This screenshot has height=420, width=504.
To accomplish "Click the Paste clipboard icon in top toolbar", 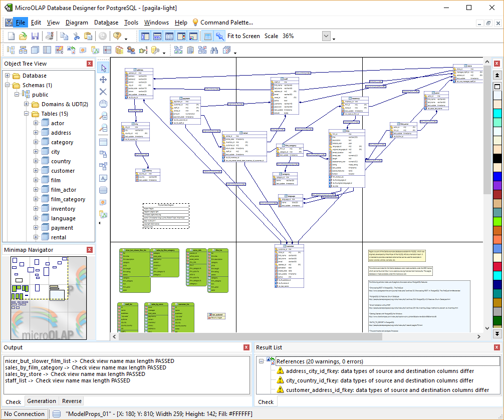I will (88, 36).
